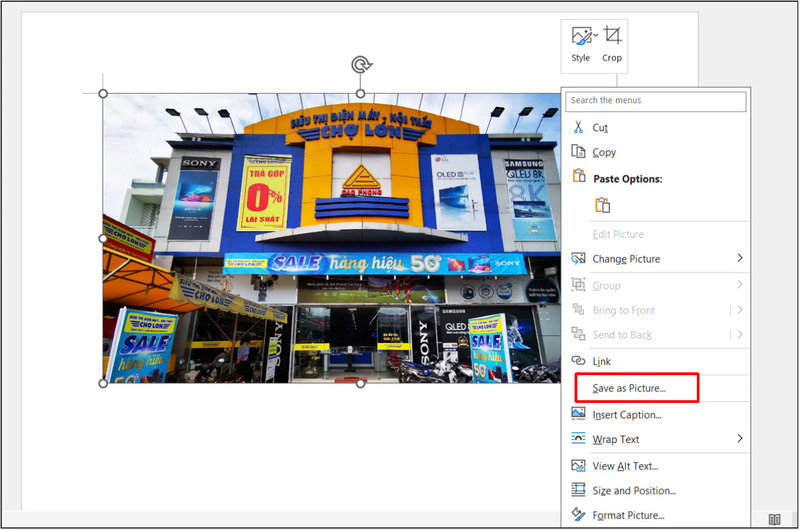Choose Insert Caption menu entry
Image resolution: width=800 pixels, height=530 pixels.
tap(656, 415)
